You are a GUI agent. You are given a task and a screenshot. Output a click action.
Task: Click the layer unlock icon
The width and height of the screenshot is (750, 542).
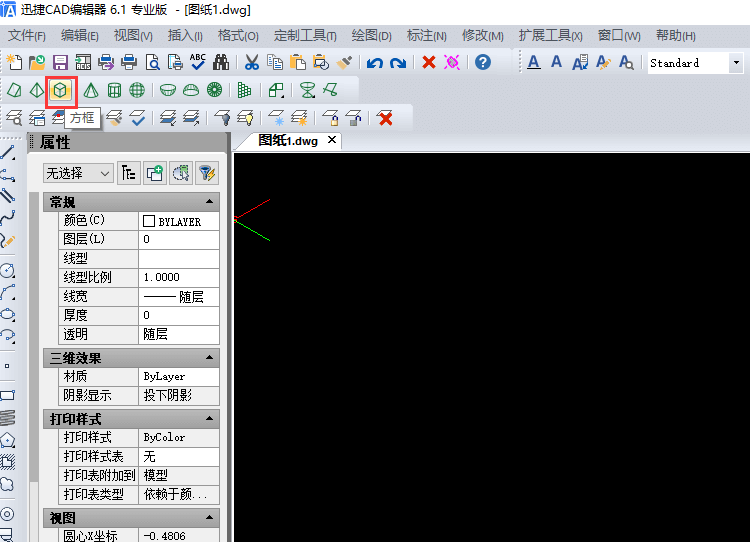pos(354,118)
